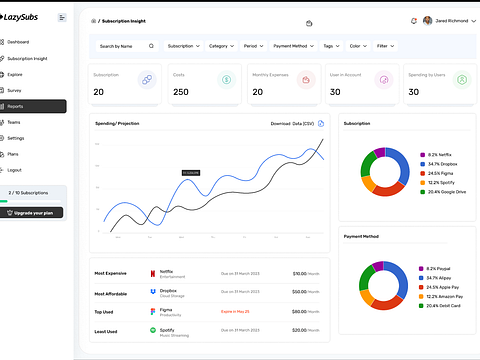
Task: Click the Upgrade your plan button
Action: pos(31,213)
